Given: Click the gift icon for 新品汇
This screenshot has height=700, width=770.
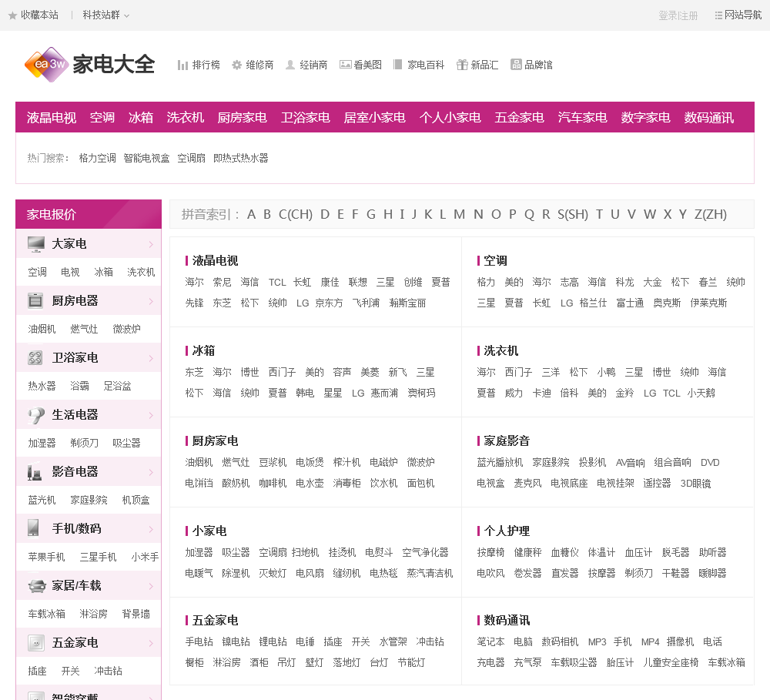Looking at the screenshot, I should click(461, 65).
